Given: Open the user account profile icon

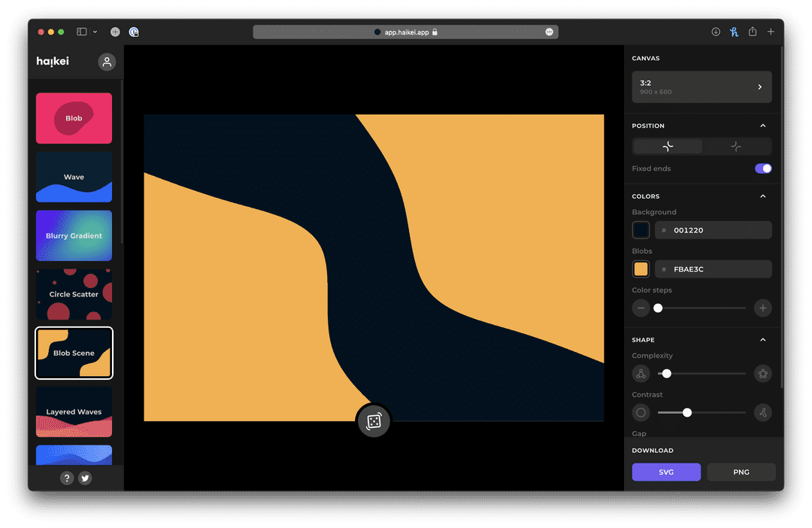Looking at the screenshot, I should (x=107, y=62).
